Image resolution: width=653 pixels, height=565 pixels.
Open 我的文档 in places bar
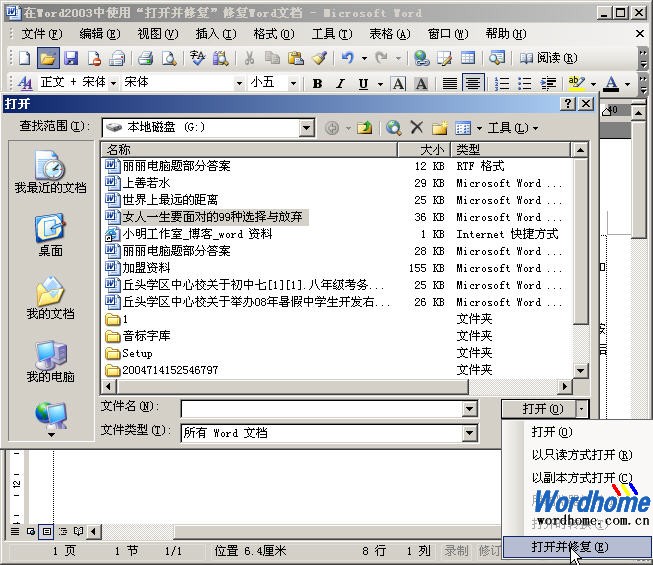tap(50, 298)
